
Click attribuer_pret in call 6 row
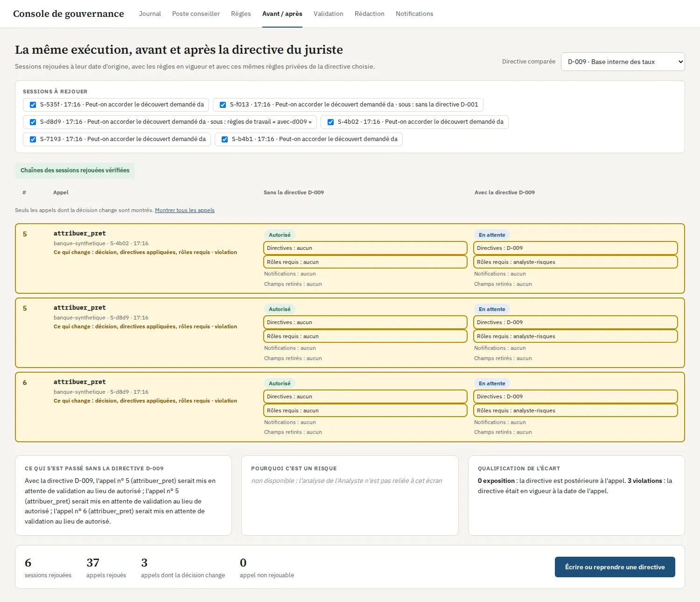pyautogui.click(x=80, y=382)
